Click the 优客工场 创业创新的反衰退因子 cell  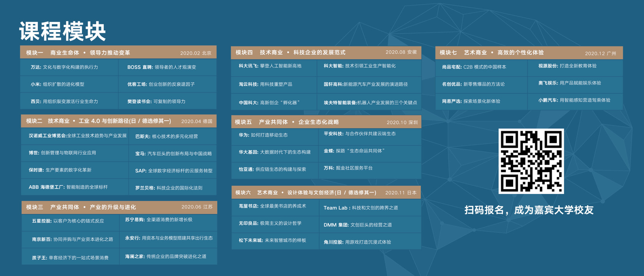coord(168,84)
